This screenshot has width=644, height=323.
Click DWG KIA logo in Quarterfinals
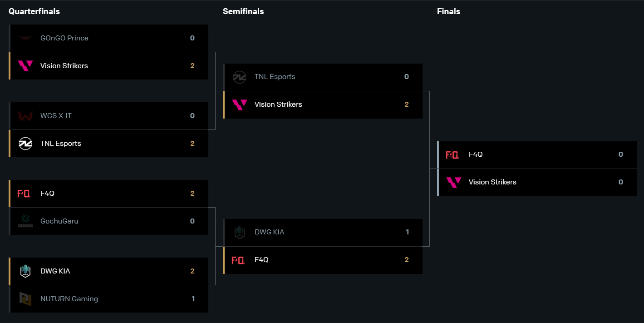25,271
